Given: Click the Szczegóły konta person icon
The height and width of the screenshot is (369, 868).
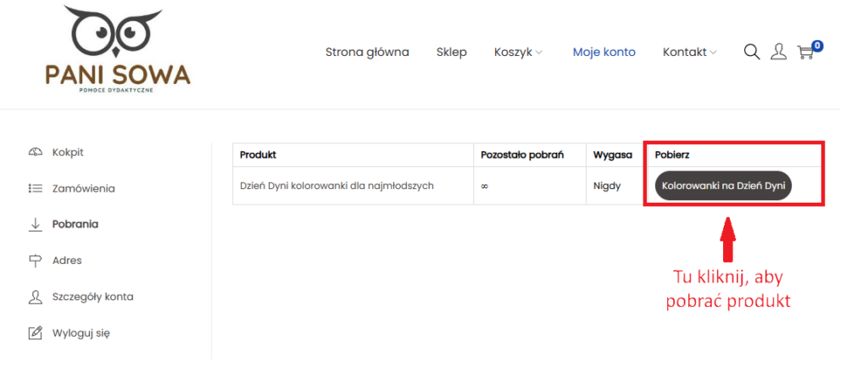Looking at the screenshot, I should (x=36, y=297).
